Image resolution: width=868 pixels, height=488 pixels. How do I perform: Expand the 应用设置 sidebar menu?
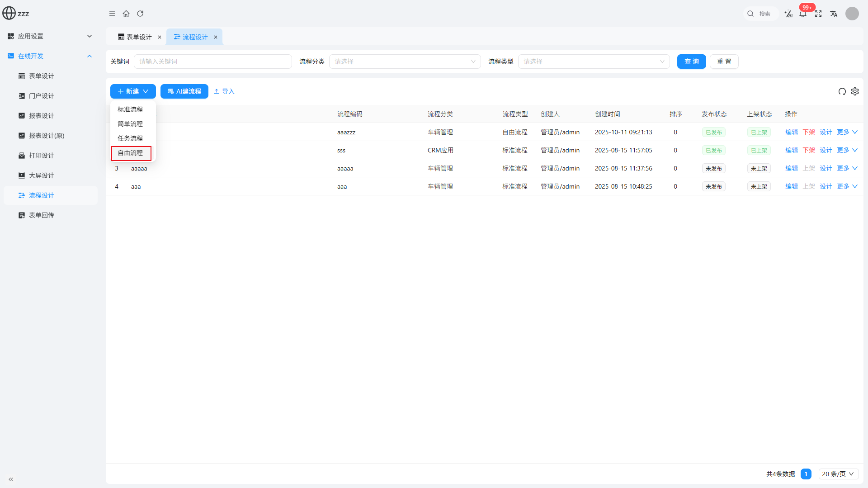[x=50, y=36]
